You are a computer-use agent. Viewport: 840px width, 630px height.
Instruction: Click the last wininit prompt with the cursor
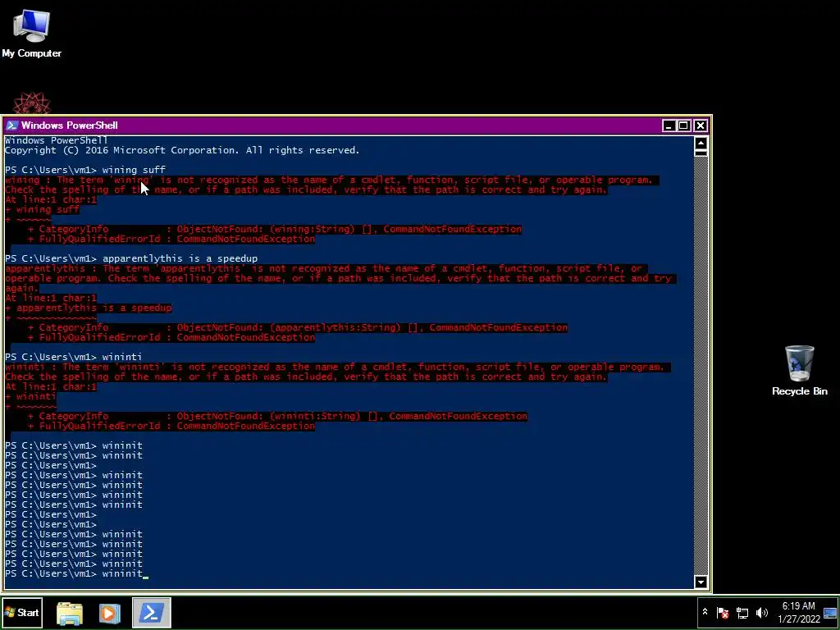(x=76, y=573)
